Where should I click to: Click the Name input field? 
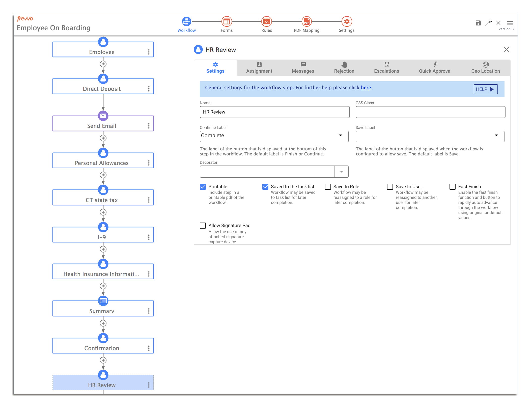click(274, 112)
